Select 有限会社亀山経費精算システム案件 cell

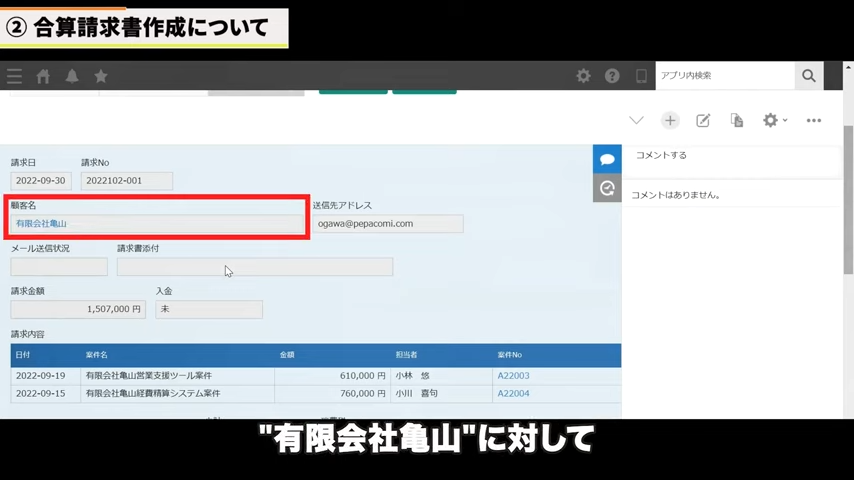tap(178, 393)
